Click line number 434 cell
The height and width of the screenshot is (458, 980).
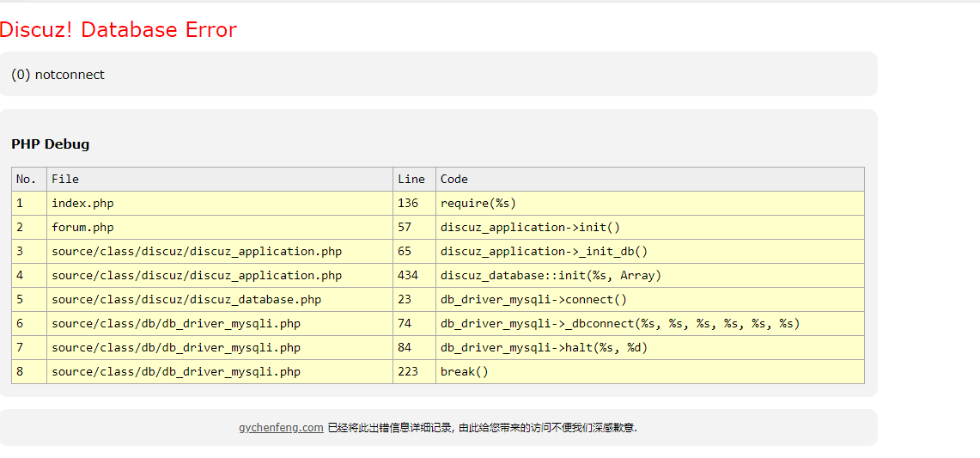408,275
